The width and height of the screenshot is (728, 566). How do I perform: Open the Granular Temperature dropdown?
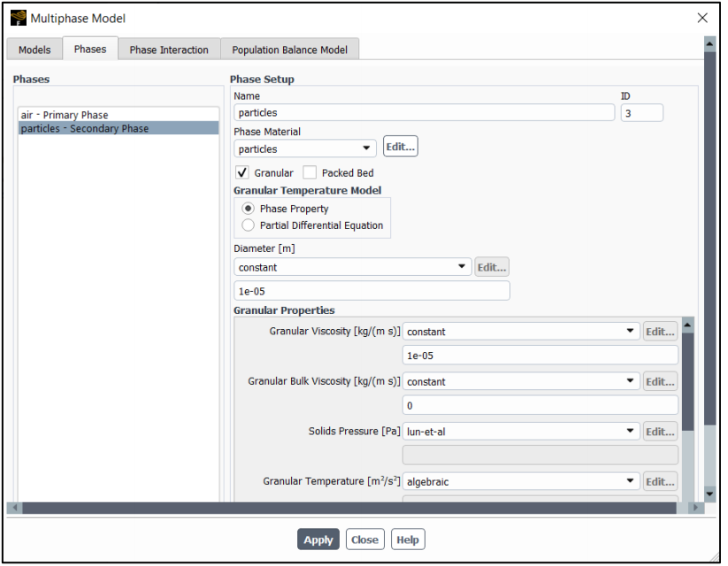(521, 481)
